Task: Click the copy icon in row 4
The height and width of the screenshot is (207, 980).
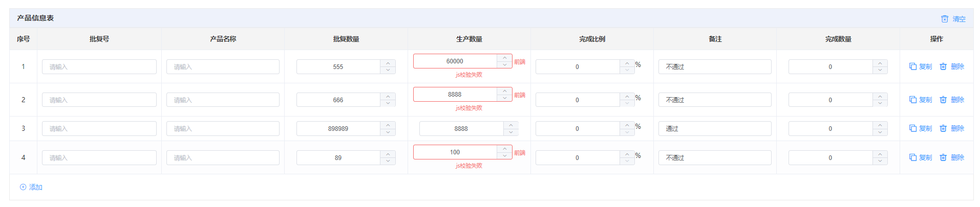Action: click(x=912, y=157)
